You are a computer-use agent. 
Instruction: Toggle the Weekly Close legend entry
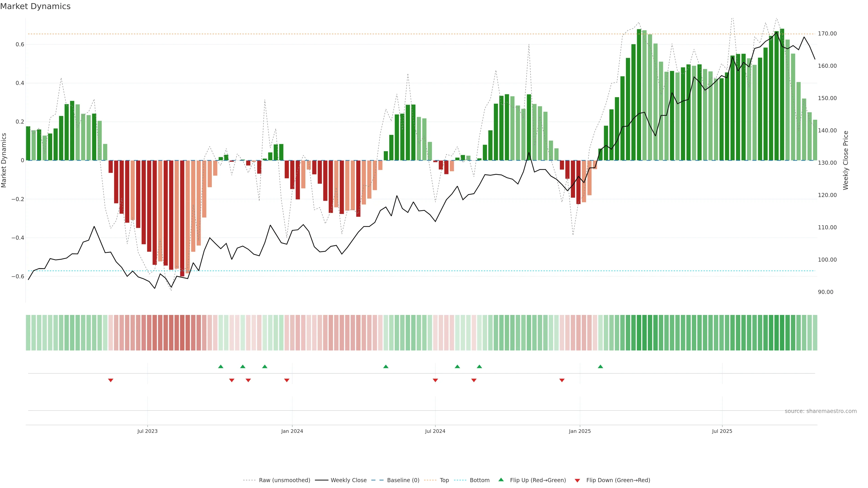coord(348,480)
